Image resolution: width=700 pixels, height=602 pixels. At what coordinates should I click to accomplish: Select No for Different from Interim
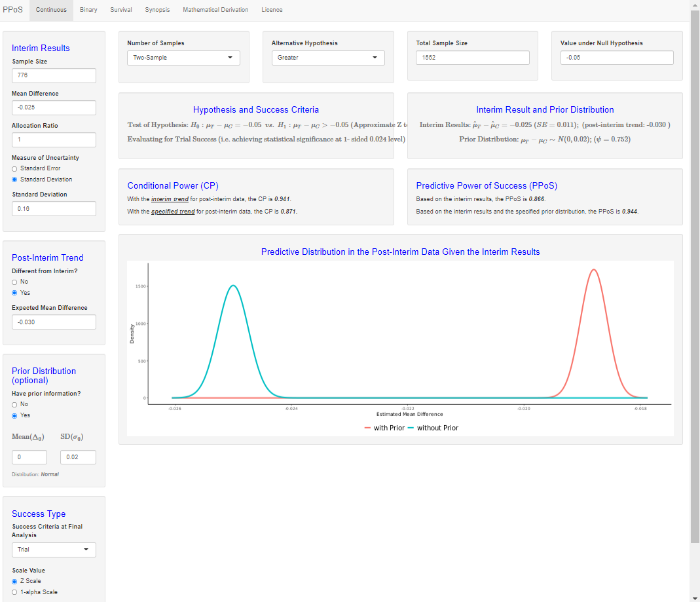tap(15, 282)
